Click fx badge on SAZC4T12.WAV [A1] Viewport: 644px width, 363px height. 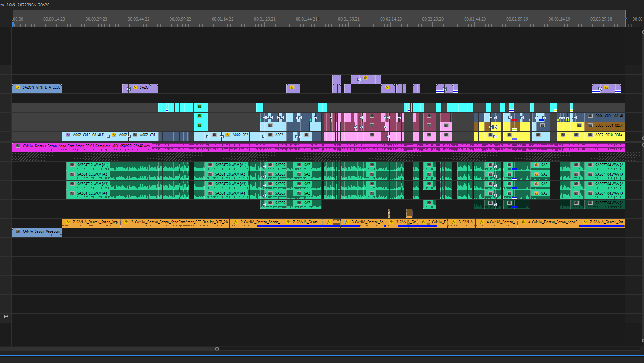click(x=72, y=165)
